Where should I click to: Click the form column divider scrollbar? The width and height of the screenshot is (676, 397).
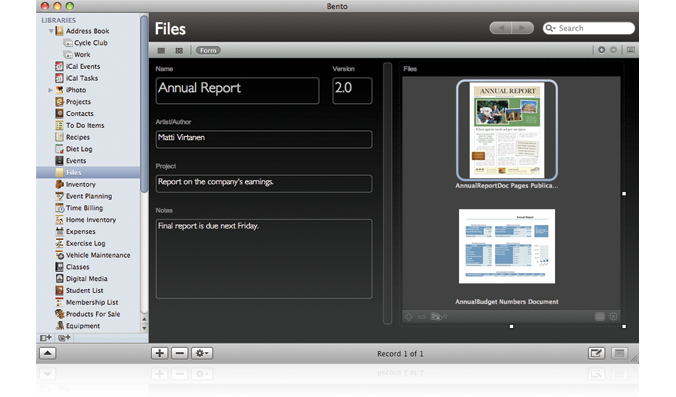[387, 194]
